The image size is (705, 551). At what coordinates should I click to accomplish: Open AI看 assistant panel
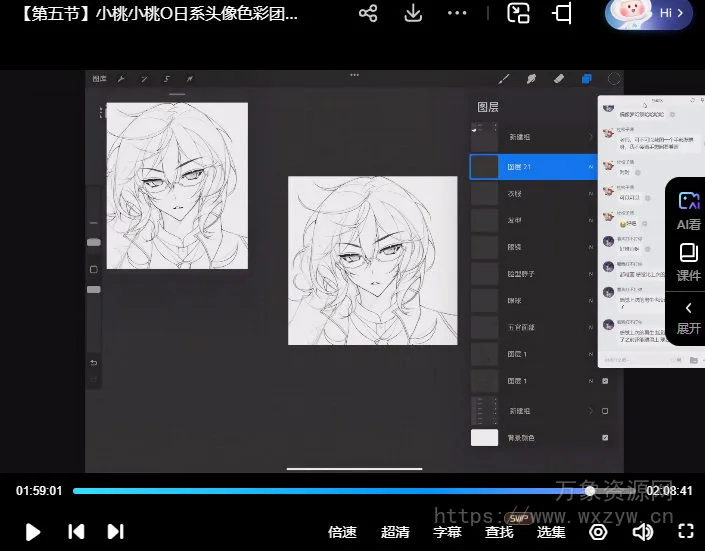(688, 211)
